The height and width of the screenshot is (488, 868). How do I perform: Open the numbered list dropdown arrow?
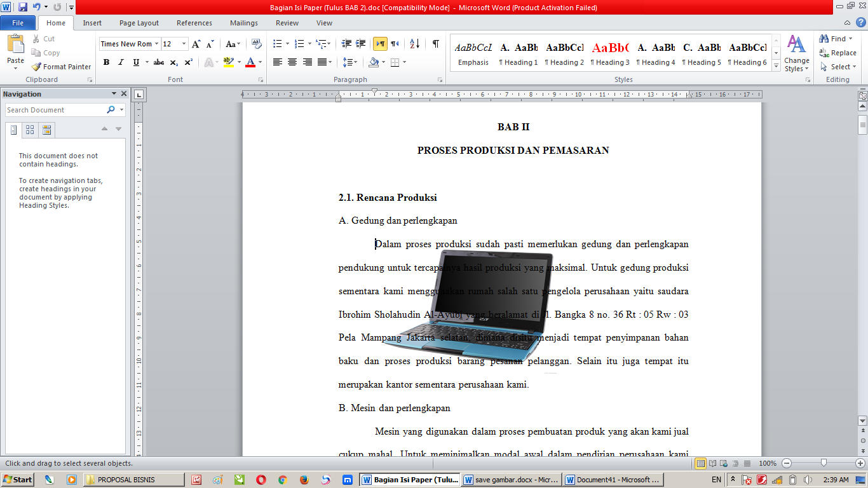tap(309, 44)
